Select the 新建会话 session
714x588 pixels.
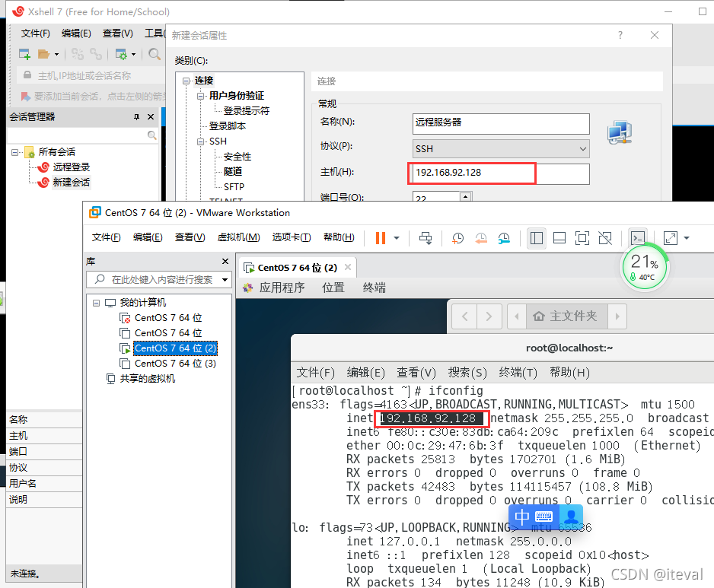[71, 183]
